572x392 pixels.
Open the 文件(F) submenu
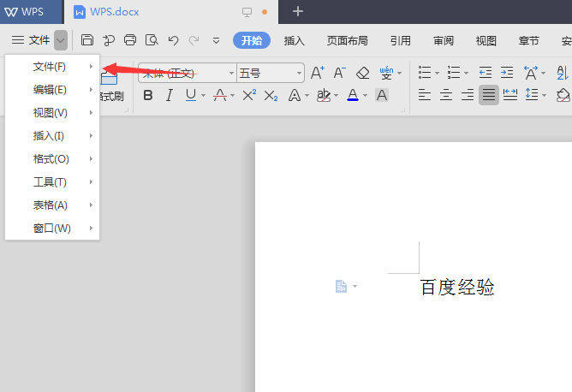pos(52,67)
